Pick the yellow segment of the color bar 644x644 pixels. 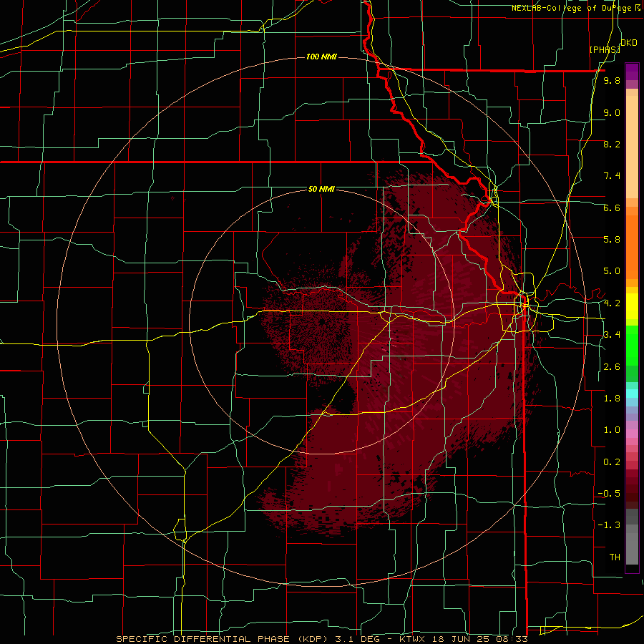click(x=632, y=306)
